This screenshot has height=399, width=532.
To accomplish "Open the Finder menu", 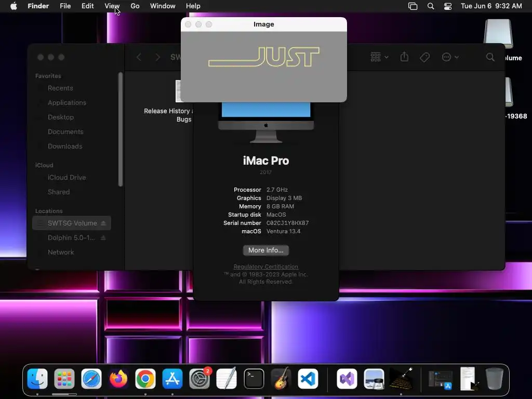I will (38, 6).
